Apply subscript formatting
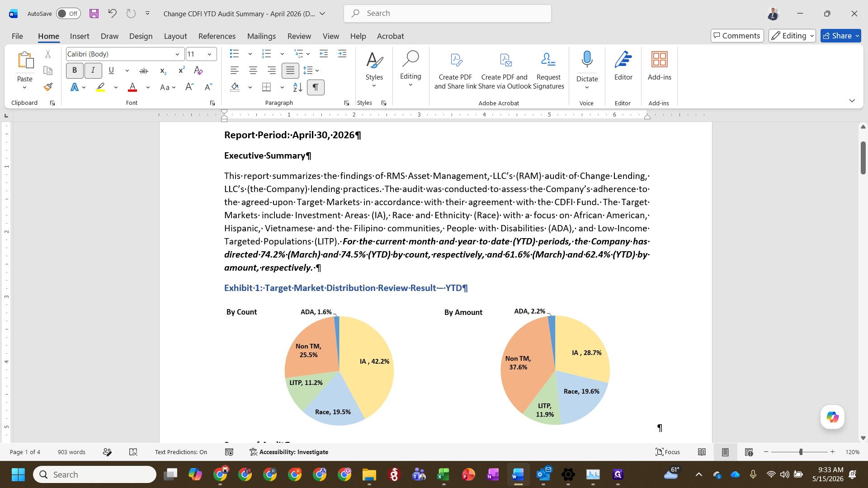This screenshot has height=488, width=868. (x=163, y=70)
